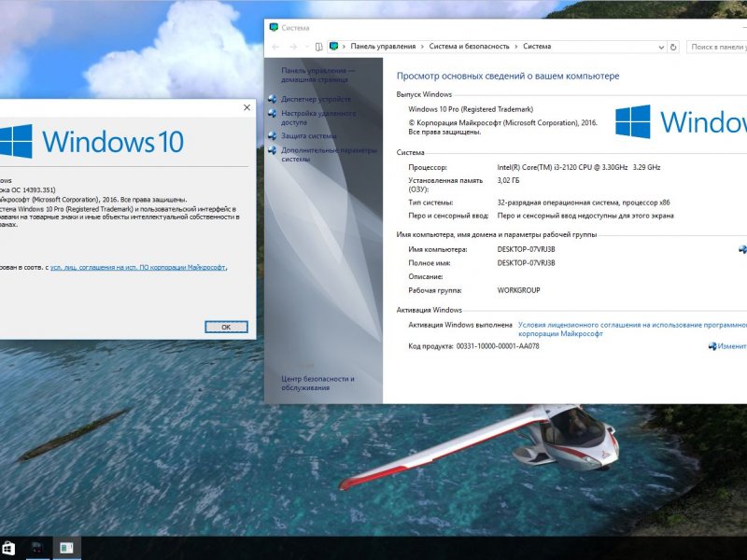Click the installed memory value 3,02 ГБ

(508, 180)
